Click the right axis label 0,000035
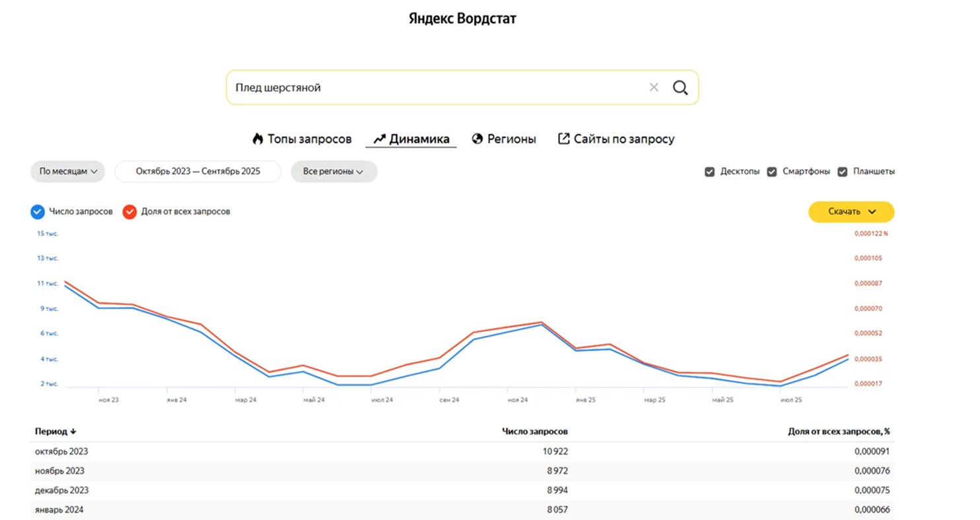980x520 pixels. click(868, 359)
